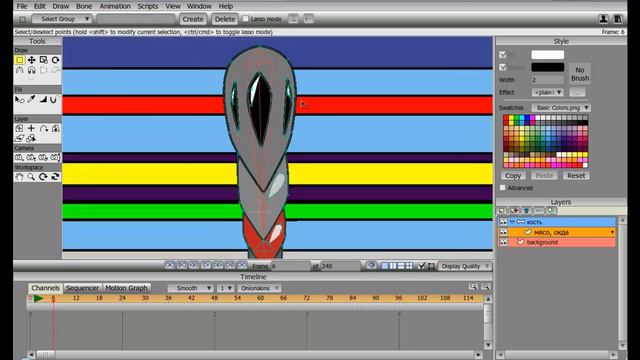Click the No Brush button
Image resolution: width=640 pixels, height=360 pixels.
[580, 74]
